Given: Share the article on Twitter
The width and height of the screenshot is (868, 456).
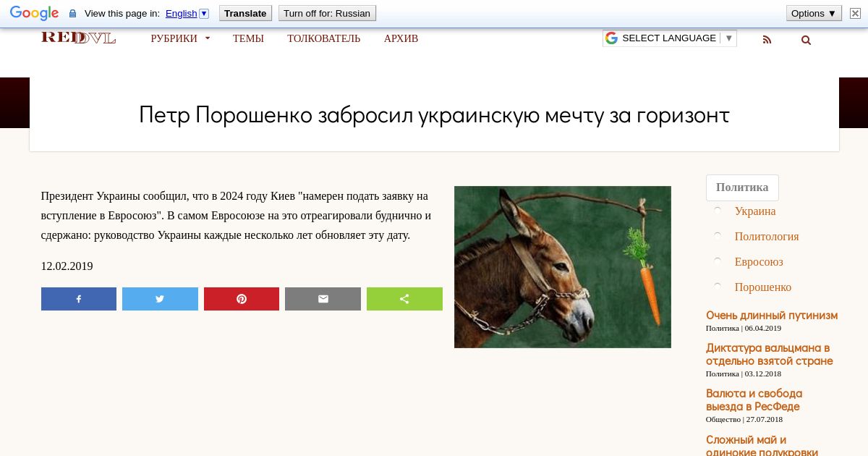Looking at the screenshot, I should (160, 299).
